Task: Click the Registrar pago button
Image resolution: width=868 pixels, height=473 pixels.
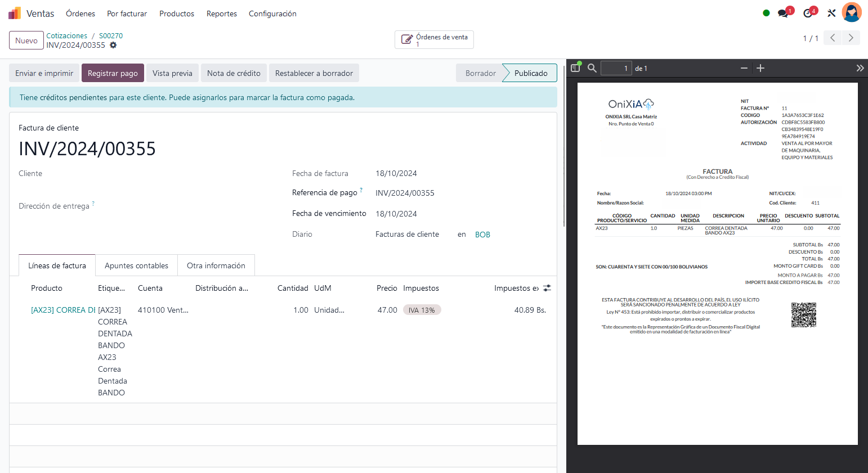Action: pos(113,73)
